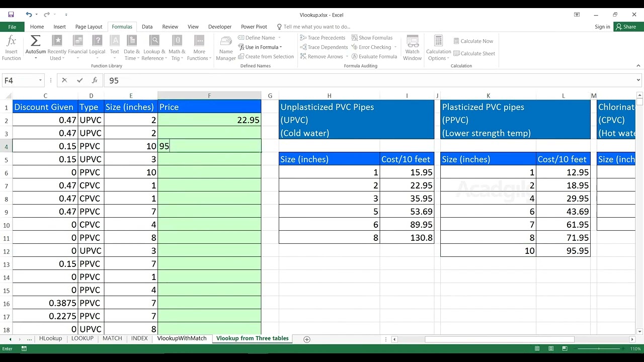Click Calculate Sheet

click(x=474, y=53)
